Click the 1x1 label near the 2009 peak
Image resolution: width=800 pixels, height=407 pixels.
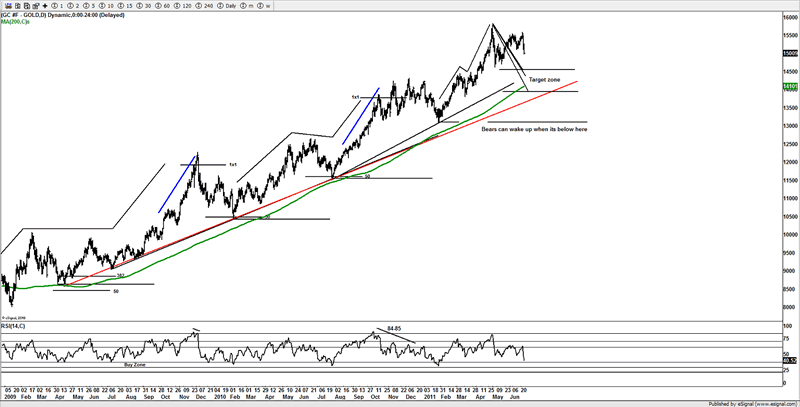pyautogui.click(x=233, y=165)
